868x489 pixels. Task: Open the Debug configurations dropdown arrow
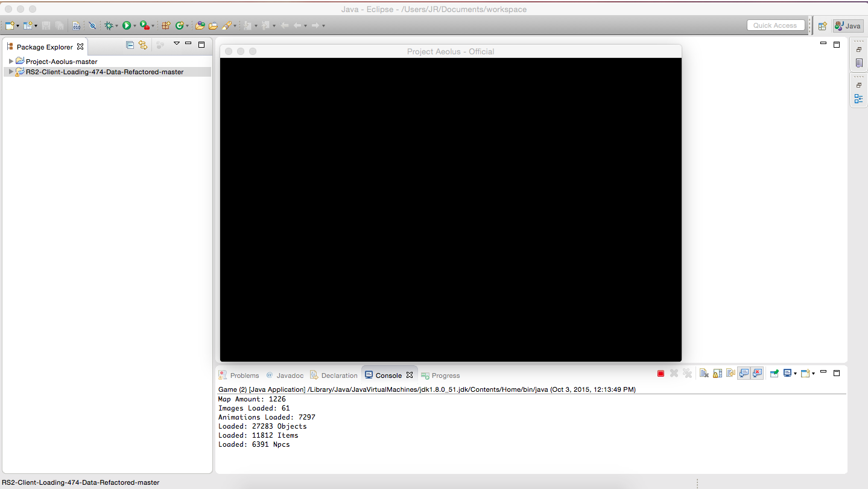pyautogui.click(x=116, y=26)
